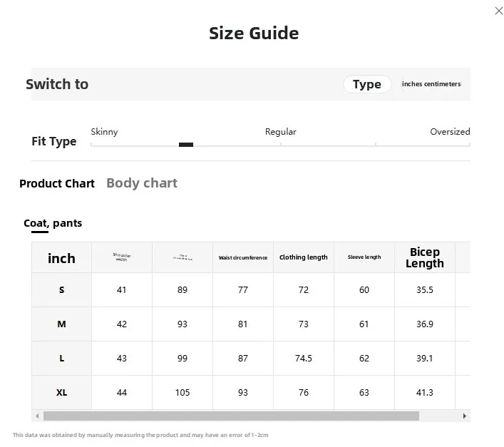Select the XL size row header

click(62, 392)
